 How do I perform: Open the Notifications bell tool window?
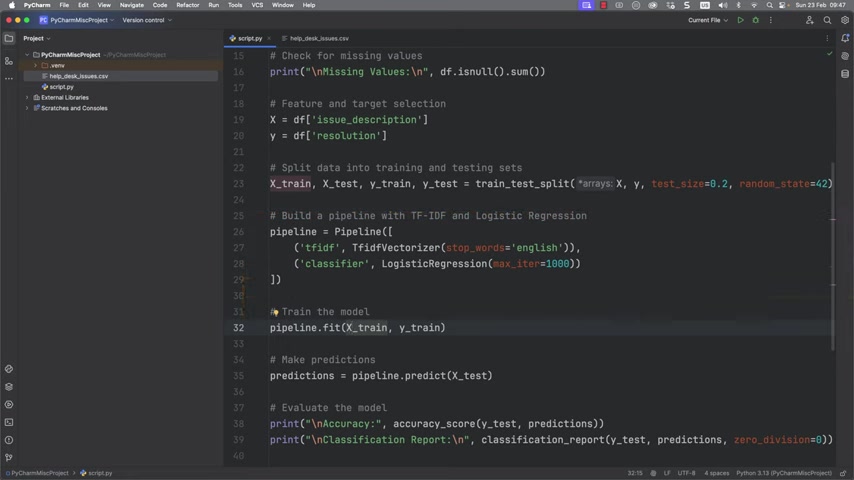point(845,39)
